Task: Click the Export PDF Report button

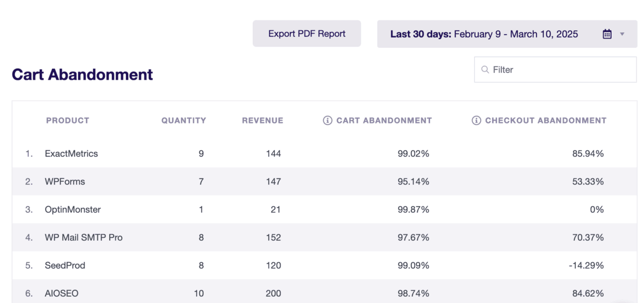Action: (x=307, y=33)
